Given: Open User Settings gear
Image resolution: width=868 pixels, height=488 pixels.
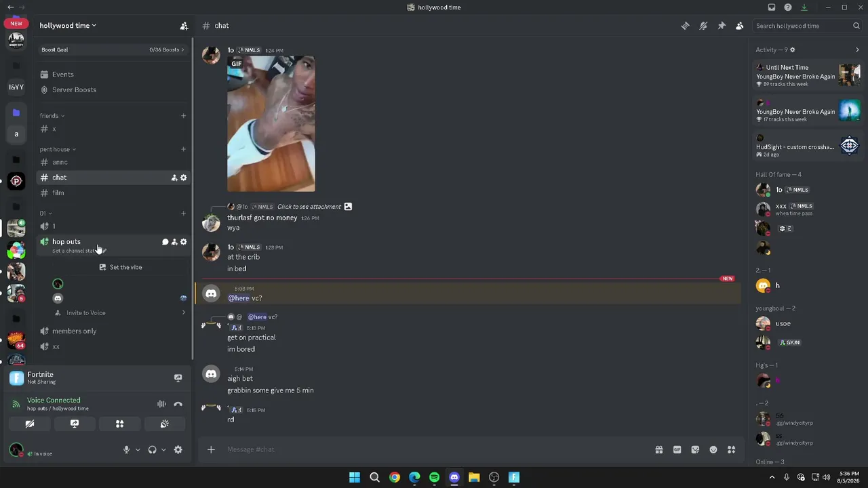Looking at the screenshot, I should click(178, 449).
